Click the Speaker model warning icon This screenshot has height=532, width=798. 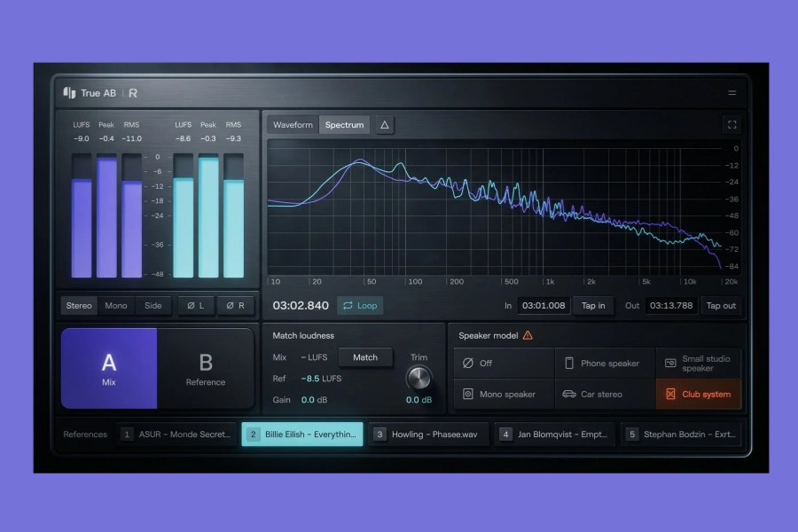click(528, 335)
